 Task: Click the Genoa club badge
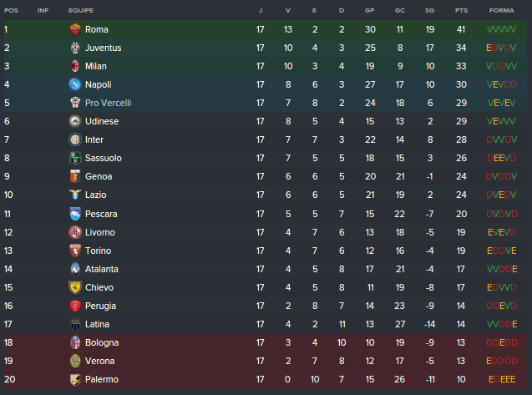tap(74, 176)
